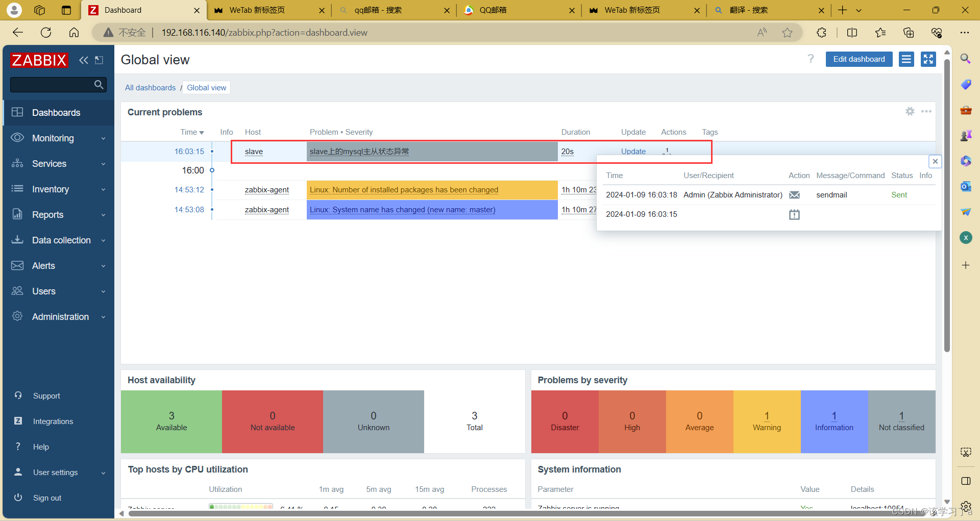Viewport: 980px width, 521px height.
Task: Add page to favorites star icon
Action: (x=787, y=33)
